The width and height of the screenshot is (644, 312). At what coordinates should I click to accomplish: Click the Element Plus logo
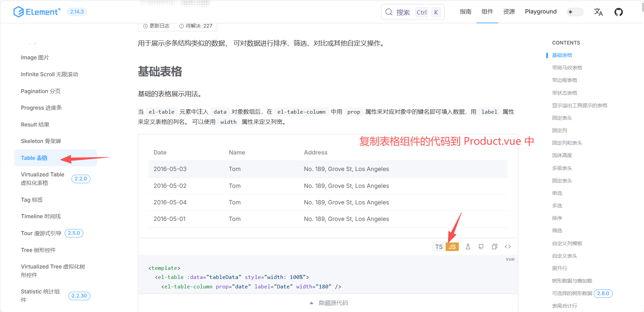point(37,12)
